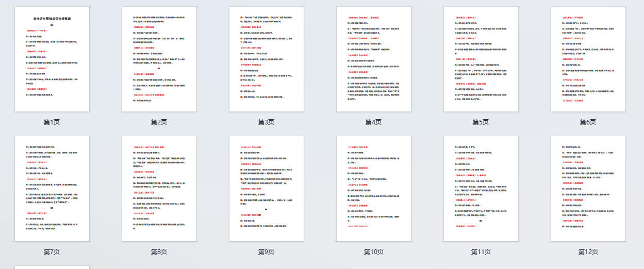Image resolution: width=644 pixels, height=269 pixels.
Task: Select the 第7页 caption label
Action: tap(52, 252)
